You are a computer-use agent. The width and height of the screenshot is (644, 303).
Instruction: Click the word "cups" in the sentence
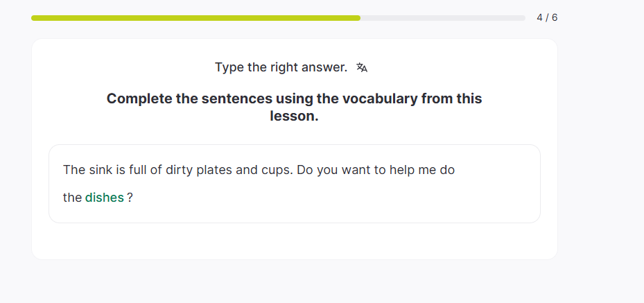[276, 170]
